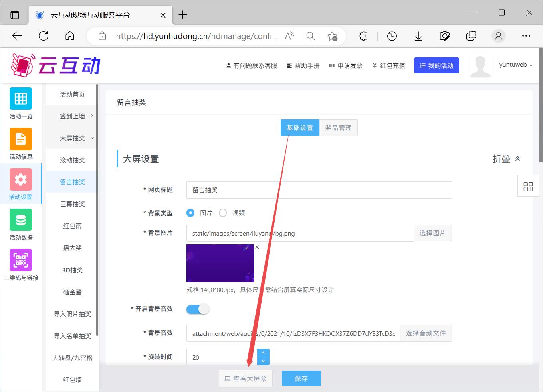This screenshot has width=543, height=392.
Task: Switch to 基础设置 tab
Action: (x=300, y=128)
